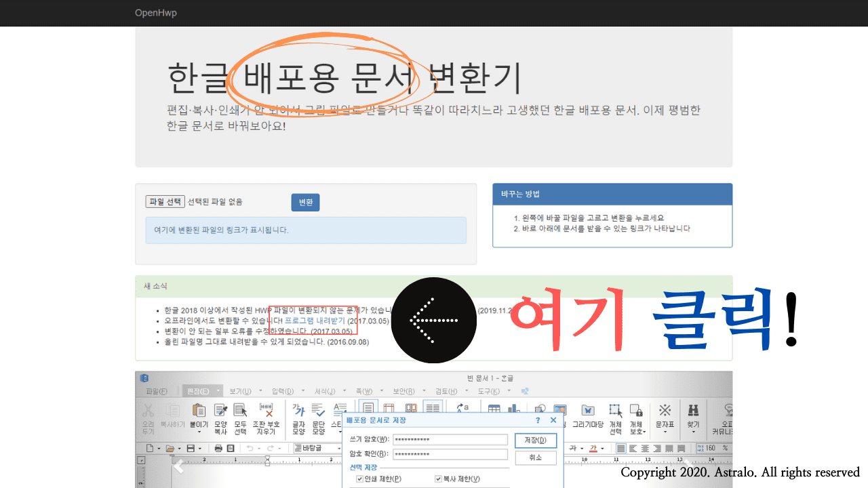Click the undo arrow icon

(250, 448)
